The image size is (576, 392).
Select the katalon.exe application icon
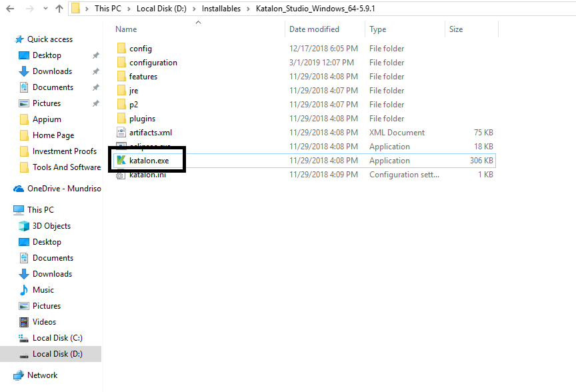(121, 161)
